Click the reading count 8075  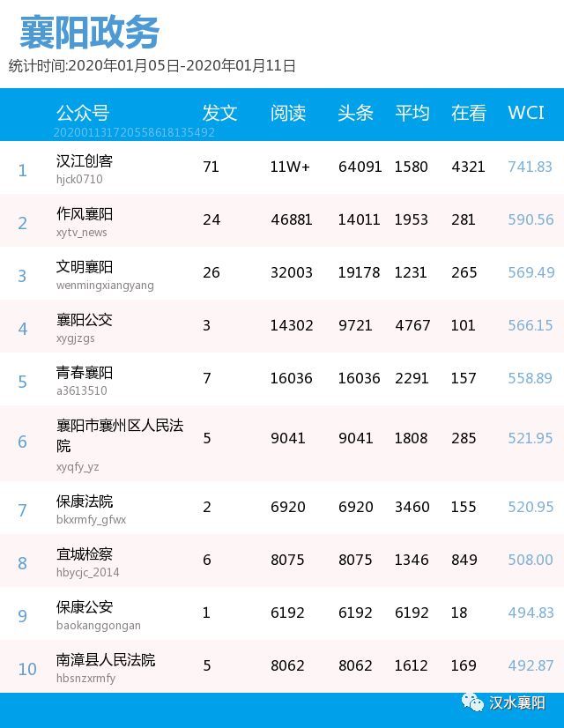click(x=287, y=560)
